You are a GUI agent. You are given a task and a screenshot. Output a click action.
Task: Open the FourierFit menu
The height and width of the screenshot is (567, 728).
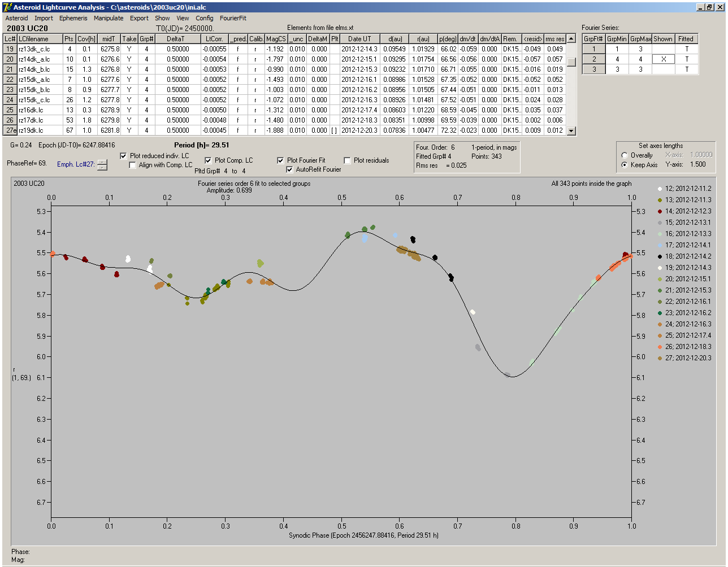coord(233,18)
